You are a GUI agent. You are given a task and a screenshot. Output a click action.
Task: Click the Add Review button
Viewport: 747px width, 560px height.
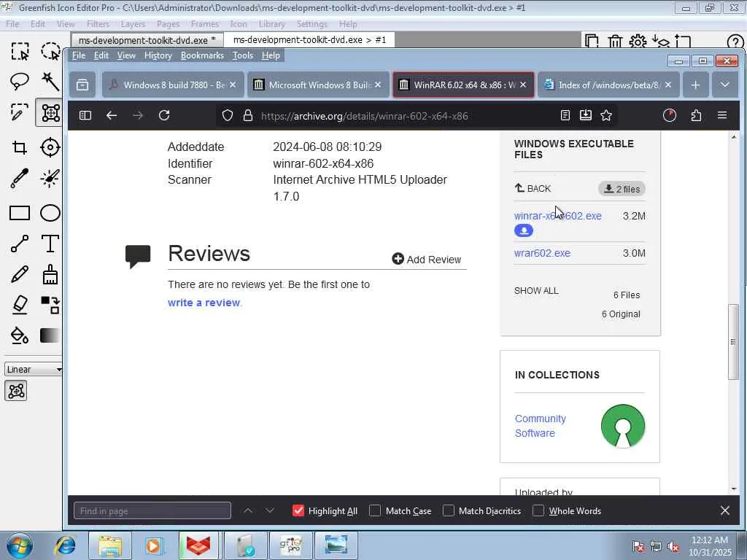(x=426, y=259)
